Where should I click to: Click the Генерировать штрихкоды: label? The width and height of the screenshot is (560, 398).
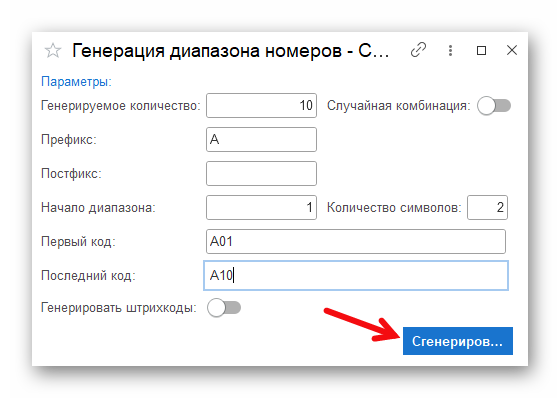[x=119, y=308]
